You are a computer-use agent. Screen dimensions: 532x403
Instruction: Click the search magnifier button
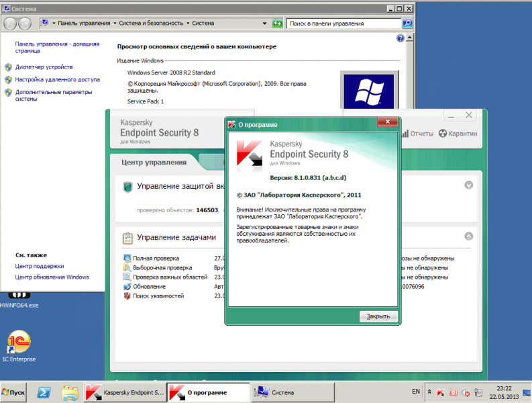point(407,24)
